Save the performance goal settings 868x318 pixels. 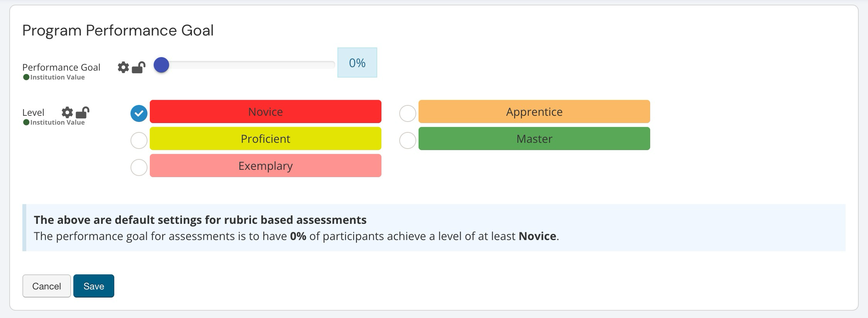pyautogui.click(x=93, y=286)
